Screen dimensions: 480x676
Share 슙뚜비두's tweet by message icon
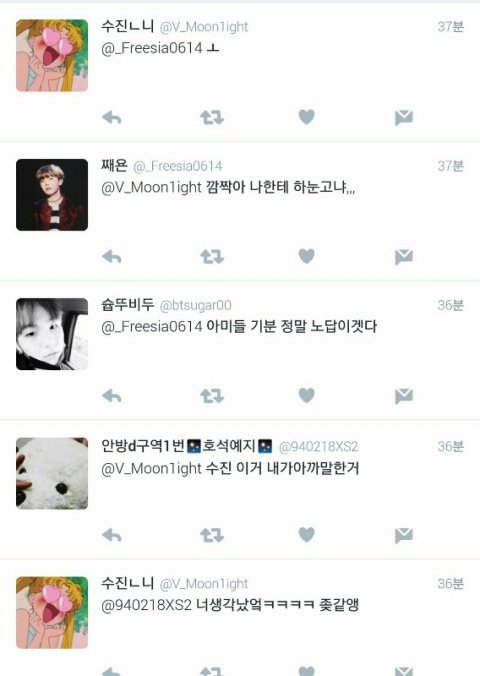point(404,396)
